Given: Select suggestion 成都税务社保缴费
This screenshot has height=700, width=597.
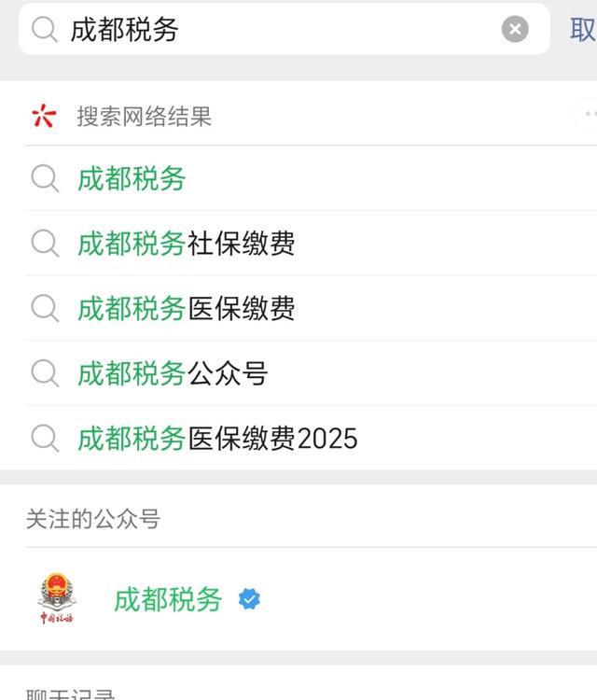Looking at the screenshot, I should click(x=187, y=244).
